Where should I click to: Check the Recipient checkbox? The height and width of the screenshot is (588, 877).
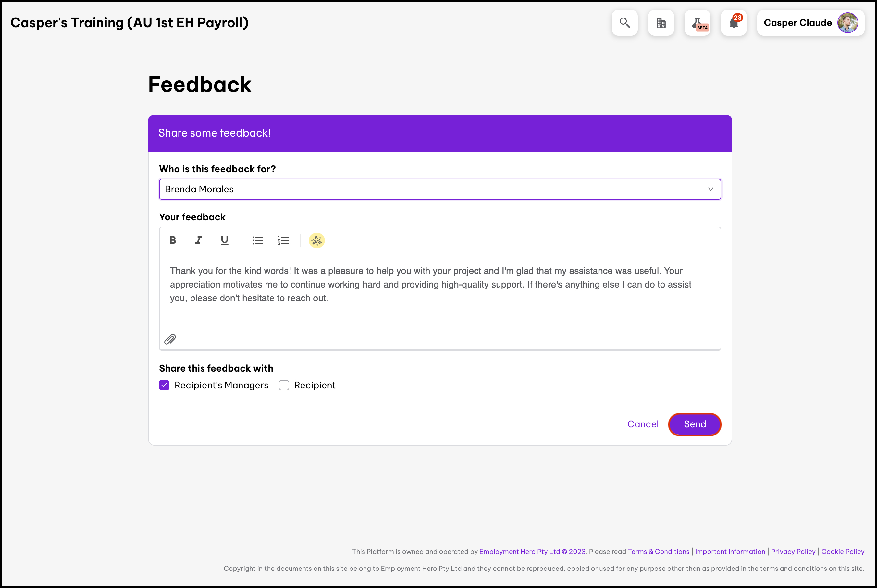(x=284, y=386)
